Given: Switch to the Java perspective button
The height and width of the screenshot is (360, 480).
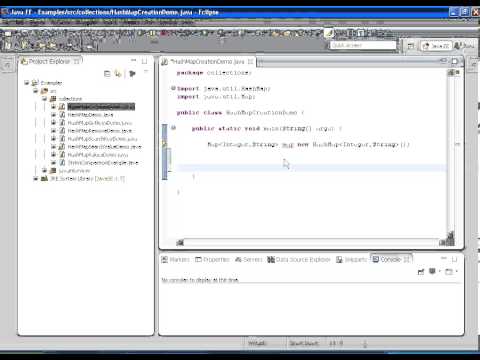Looking at the screenshot, I should point(464,46).
